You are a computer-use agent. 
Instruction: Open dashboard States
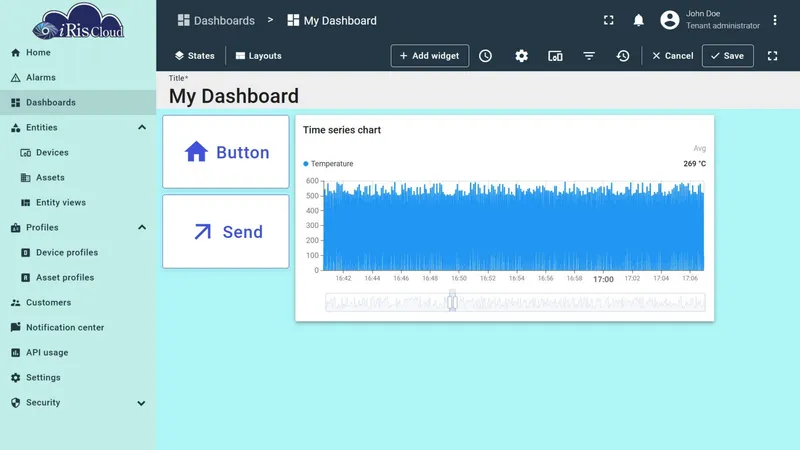tap(194, 56)
